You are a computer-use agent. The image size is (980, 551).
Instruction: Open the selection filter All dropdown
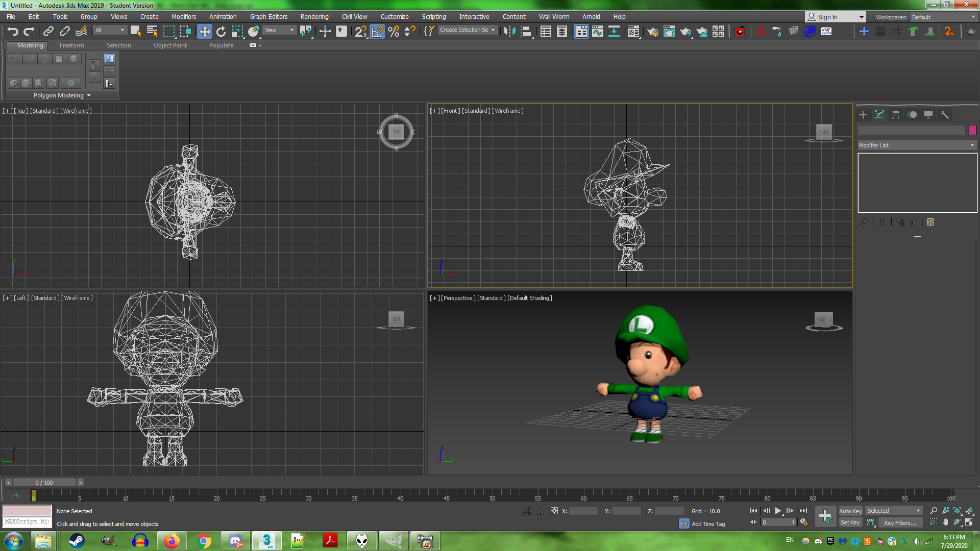point(110,31)
